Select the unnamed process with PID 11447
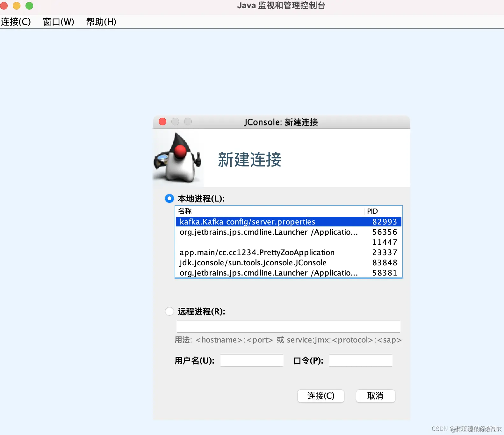The width and height of the screenshot is (504, 435). pyautogui.click(x=289, y=242)
